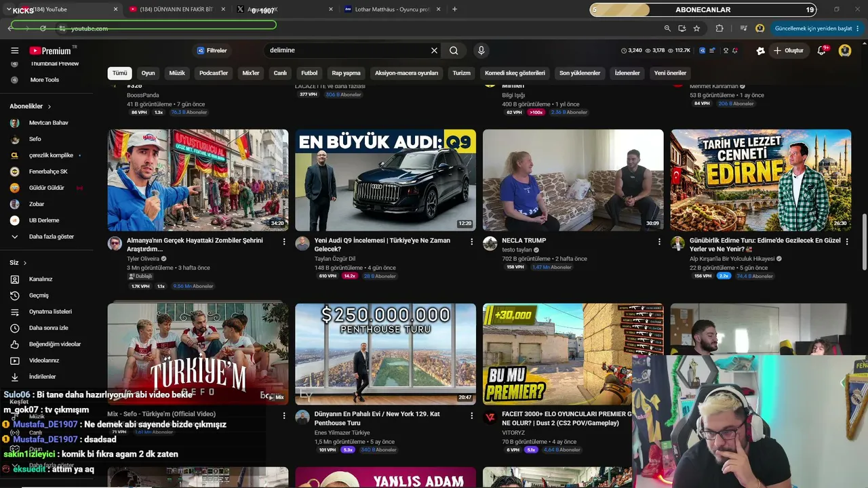Run the search with the magnifier button

454,50
